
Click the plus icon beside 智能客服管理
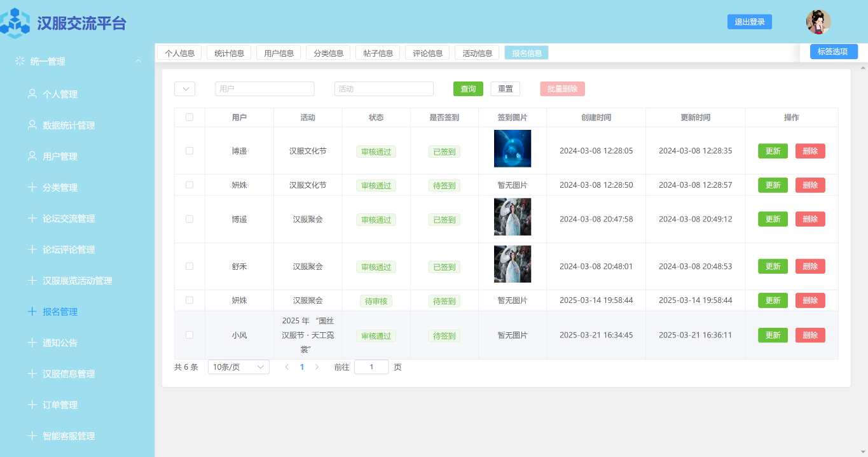coord(32,436)
